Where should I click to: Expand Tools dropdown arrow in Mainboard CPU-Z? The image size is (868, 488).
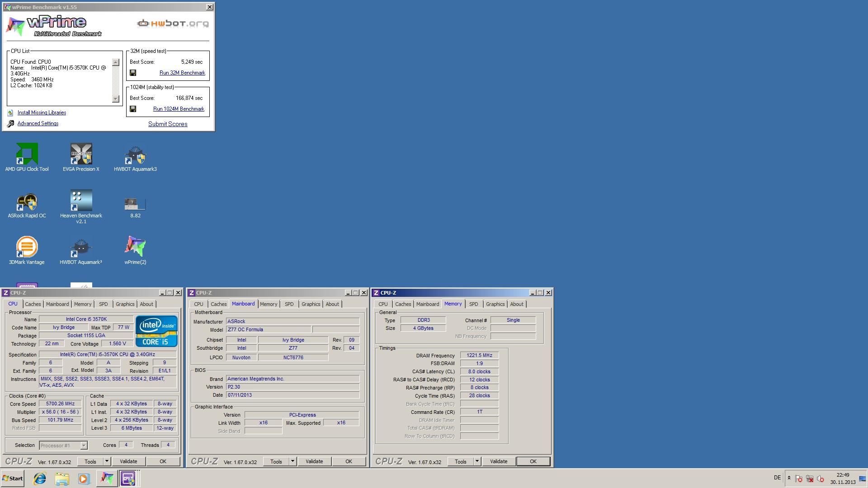pos(292,461)
